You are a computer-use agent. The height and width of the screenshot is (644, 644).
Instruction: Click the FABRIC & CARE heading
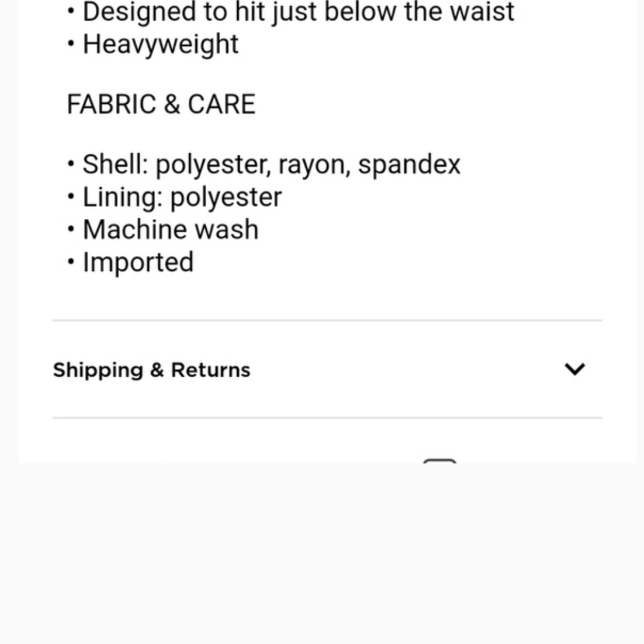161,104
